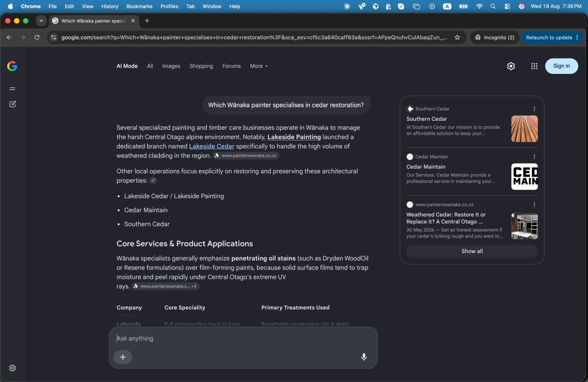Open Cedar Maintain source title
Screen dimensions: 588x382
pyautogui.click(x=426, y=167)
